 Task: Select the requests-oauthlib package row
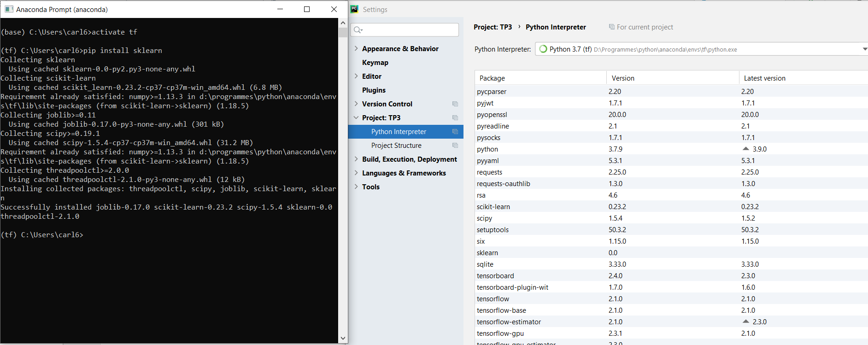[671, 183]
